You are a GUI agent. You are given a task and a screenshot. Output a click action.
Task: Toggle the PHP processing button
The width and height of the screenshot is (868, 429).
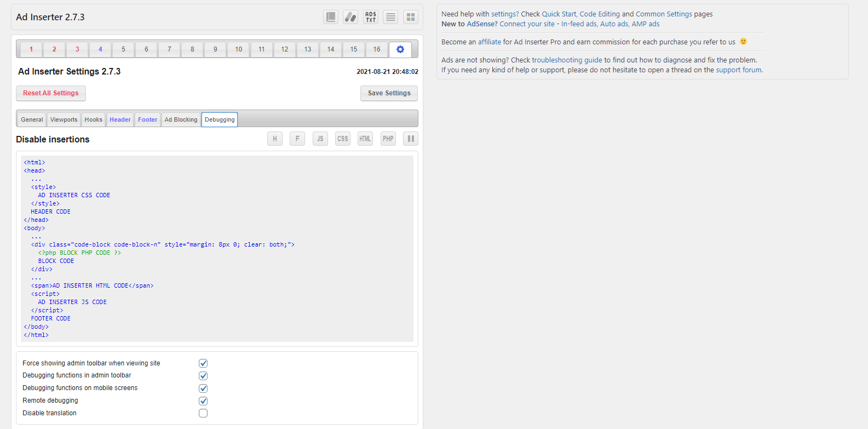(x=388, y=139)
